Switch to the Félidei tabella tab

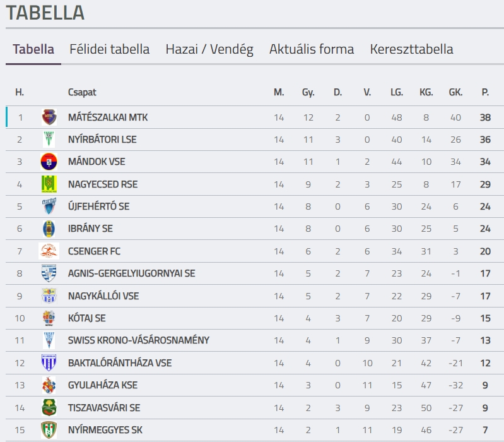pyautogui.click(x=109, y=49)
